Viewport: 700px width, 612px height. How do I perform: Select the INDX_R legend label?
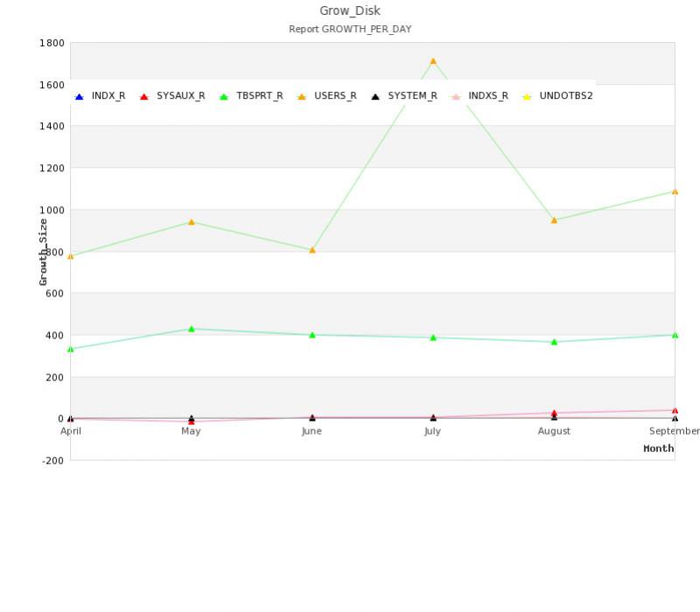pyautogui.click(x=108, y=96)
